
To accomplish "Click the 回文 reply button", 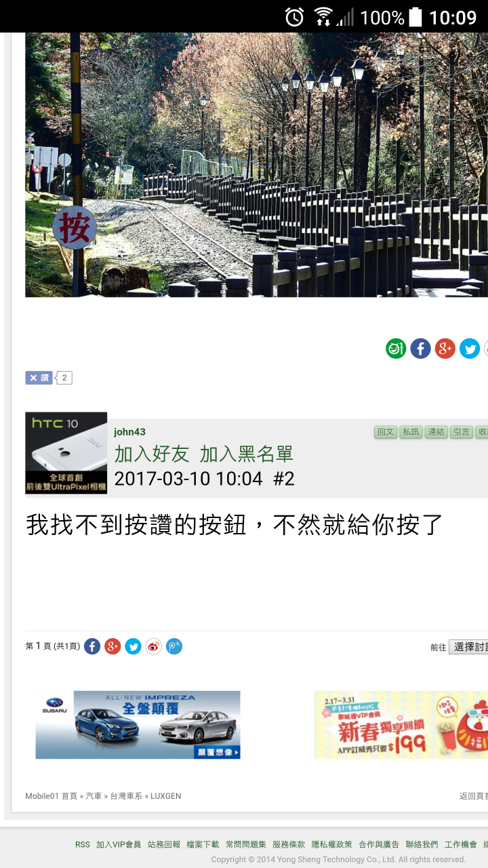I will click(x=386, y=432).
